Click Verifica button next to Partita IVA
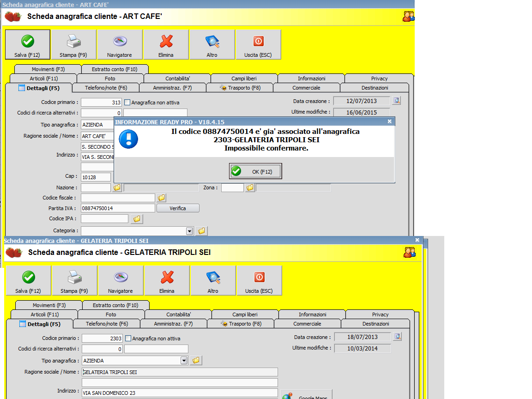Viewport: 532px width, 399px height. (178, 208)
